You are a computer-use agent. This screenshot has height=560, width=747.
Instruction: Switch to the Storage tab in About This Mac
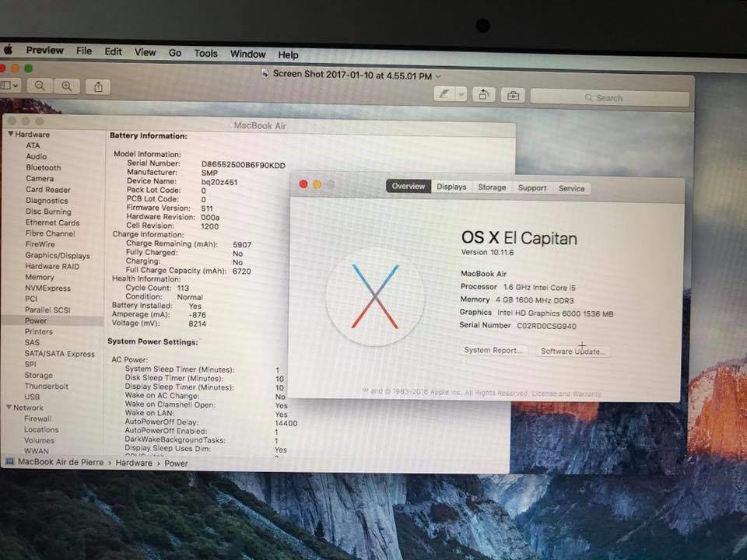[x=492, y=187]
